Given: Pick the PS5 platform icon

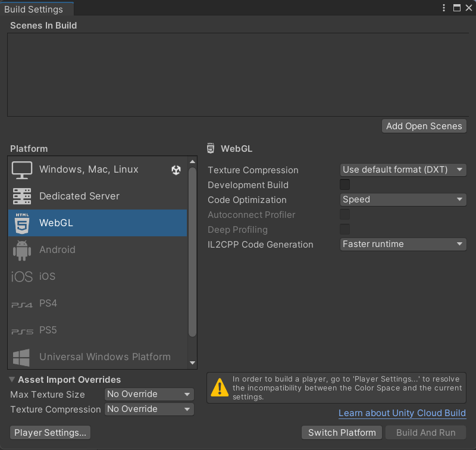Looking at the screenshot, I should coord(22,331).
